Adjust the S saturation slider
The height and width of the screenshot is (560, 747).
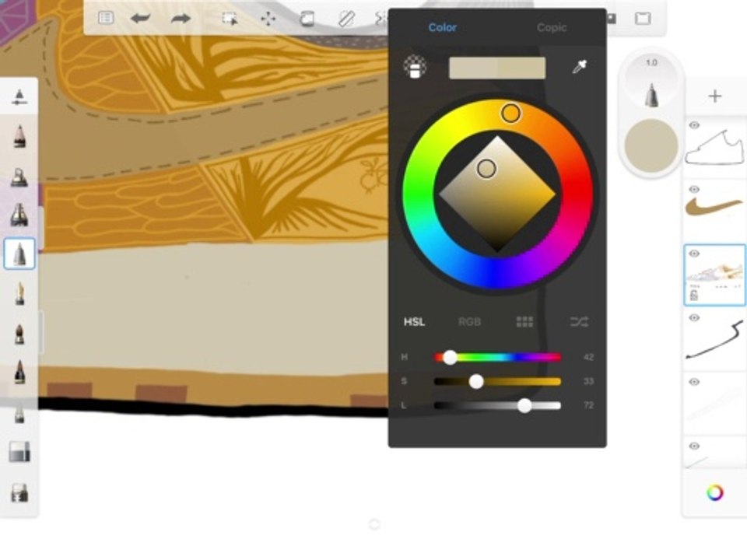pyautogui.click(x=497, y=381)
